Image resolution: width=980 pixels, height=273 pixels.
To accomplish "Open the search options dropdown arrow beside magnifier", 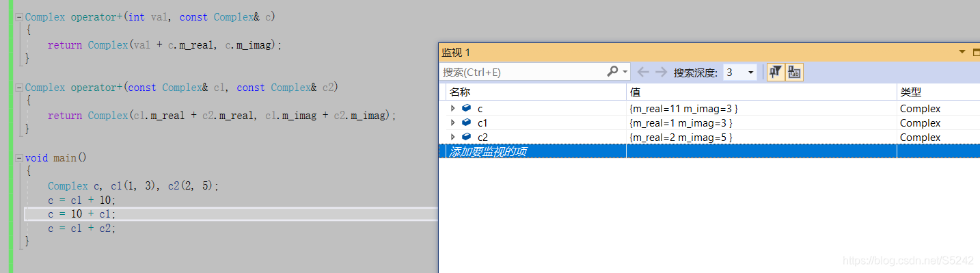I will pyautogui.click(x=625, y=72).
